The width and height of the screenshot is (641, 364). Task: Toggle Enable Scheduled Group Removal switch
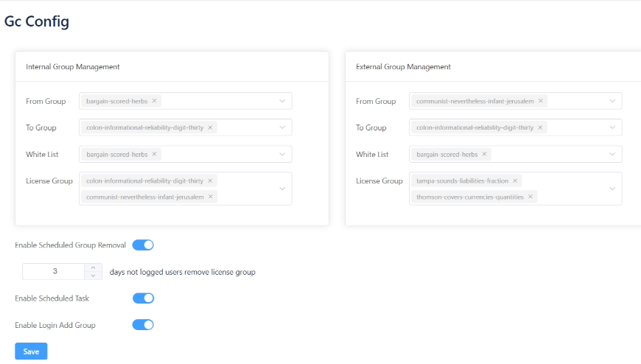[x=143, y=245]
